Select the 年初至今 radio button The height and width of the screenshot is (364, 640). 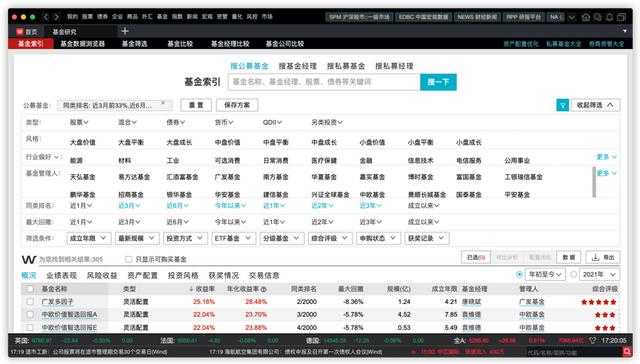click(x=519, y=275)
